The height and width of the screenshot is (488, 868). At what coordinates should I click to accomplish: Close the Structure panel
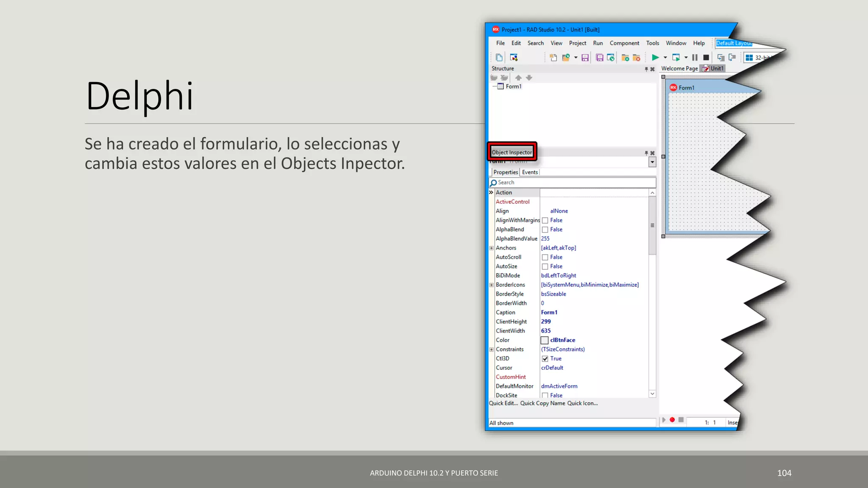point(653,69)
